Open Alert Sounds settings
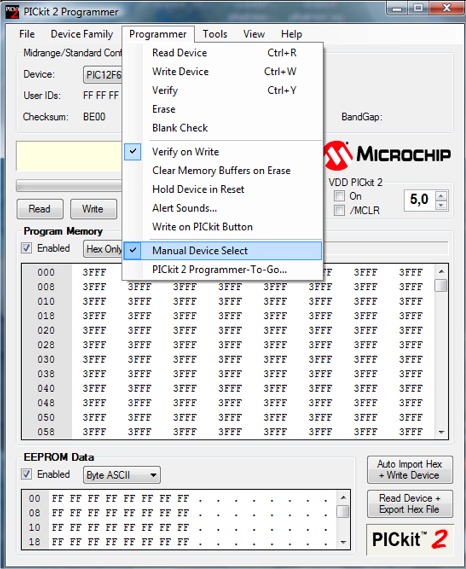This screenshot has width=466, height=569. (222, 208)
